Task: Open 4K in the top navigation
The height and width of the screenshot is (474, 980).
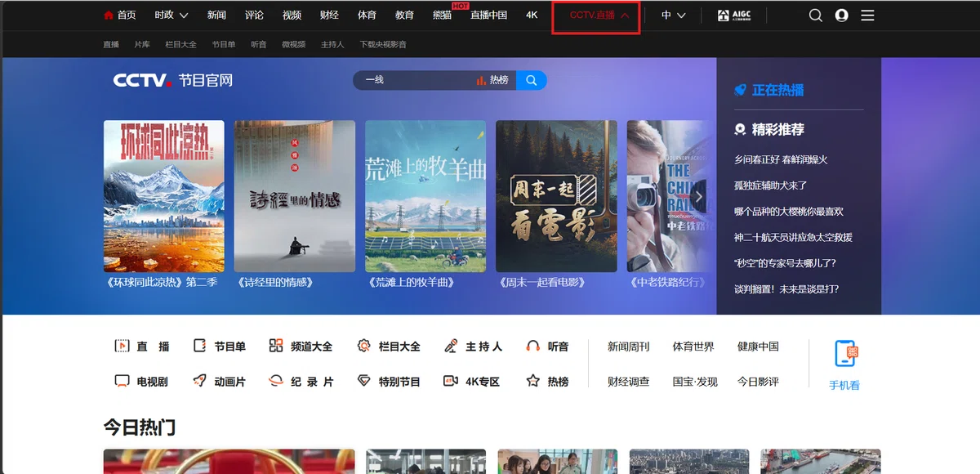Action: (x=532, y=16)
